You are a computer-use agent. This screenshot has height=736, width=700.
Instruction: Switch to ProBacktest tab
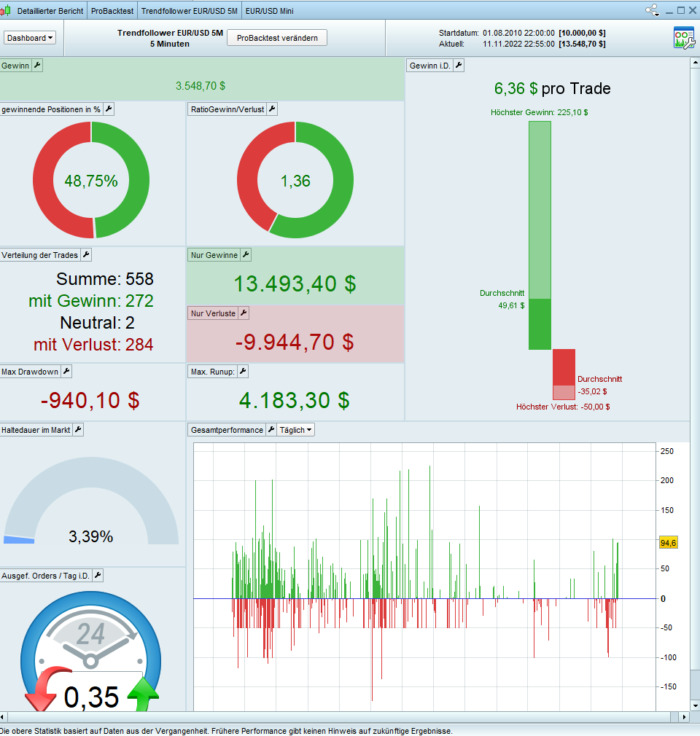tap(112, 11)
